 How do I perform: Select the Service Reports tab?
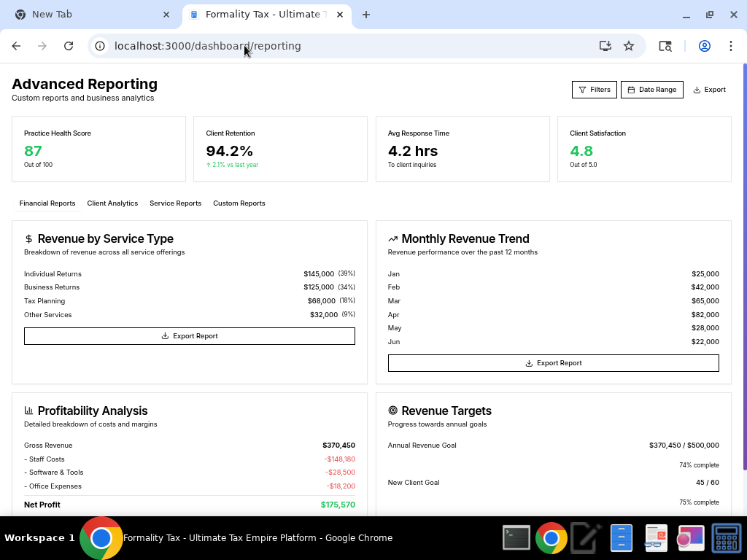pyautogui.click(x=175, y=203)
